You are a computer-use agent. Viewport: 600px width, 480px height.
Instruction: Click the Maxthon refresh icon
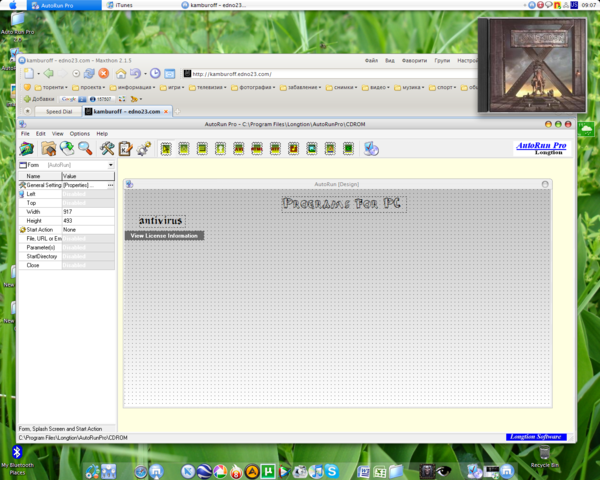tap(89, 73)
